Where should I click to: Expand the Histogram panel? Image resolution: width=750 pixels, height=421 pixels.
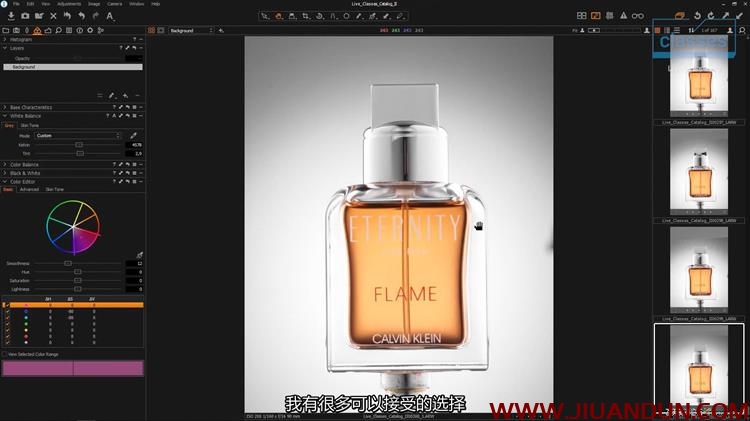coord(5,40)
